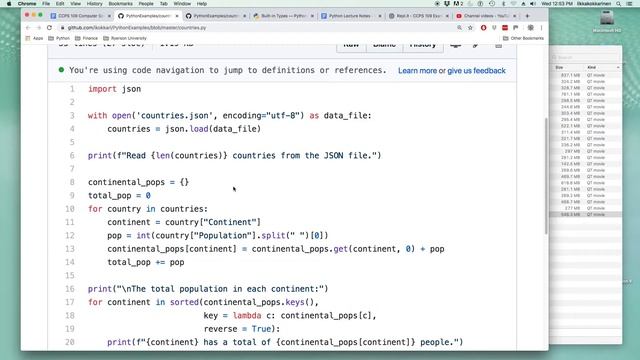
Task: Click the 'split' token on line 12
Action: coord(273,236)
